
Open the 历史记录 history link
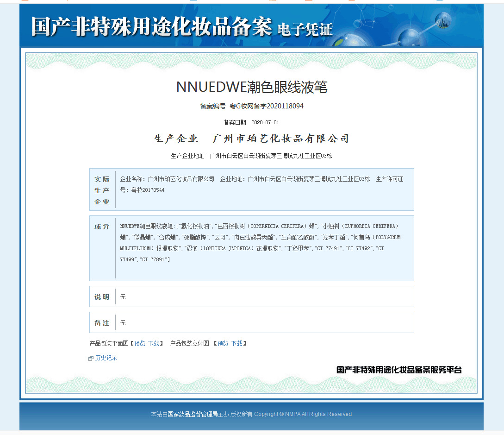pyautogui.click(x=106, y=358)
